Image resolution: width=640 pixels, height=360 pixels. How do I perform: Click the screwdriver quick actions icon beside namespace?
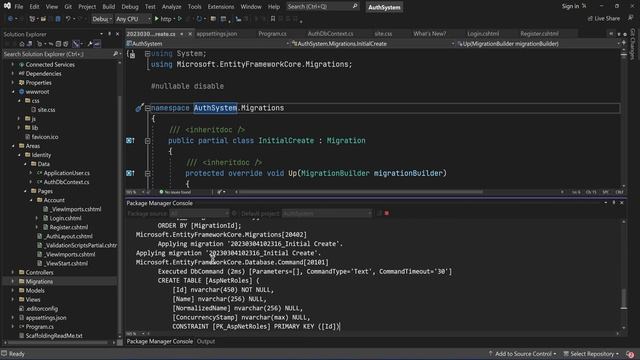(x=139, y=108)
